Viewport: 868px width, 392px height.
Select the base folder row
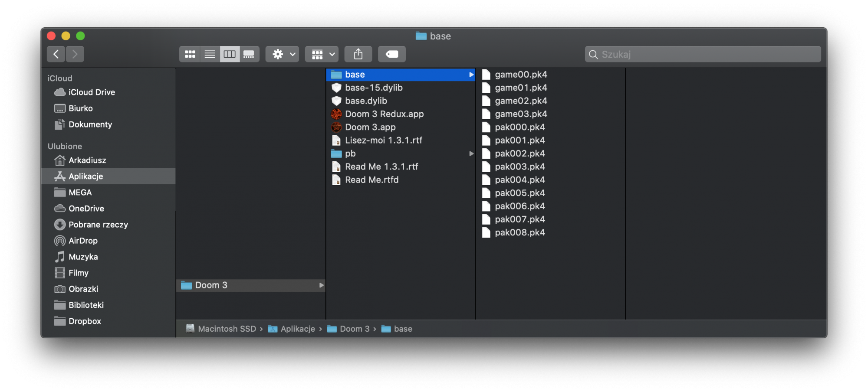(x=401, y=75)
